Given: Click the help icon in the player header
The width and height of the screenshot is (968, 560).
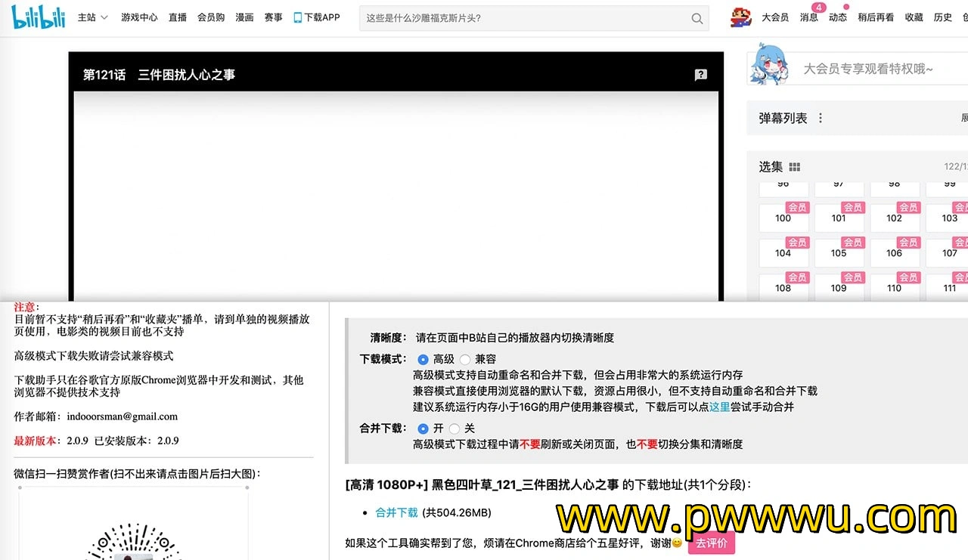Looking at the screenshot, I should [x=701, y=75].
